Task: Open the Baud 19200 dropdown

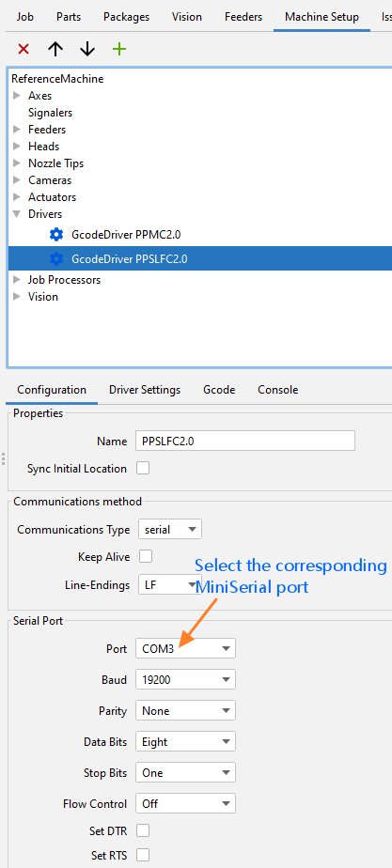Action: [185, 679]
